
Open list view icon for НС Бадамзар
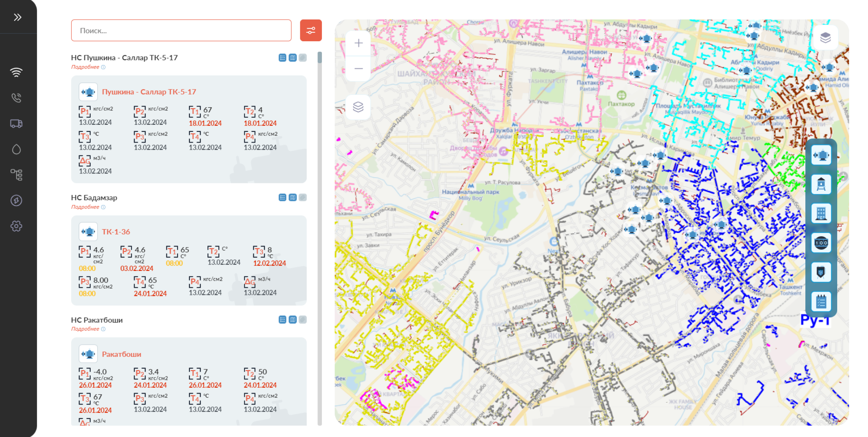coord(282,198)
